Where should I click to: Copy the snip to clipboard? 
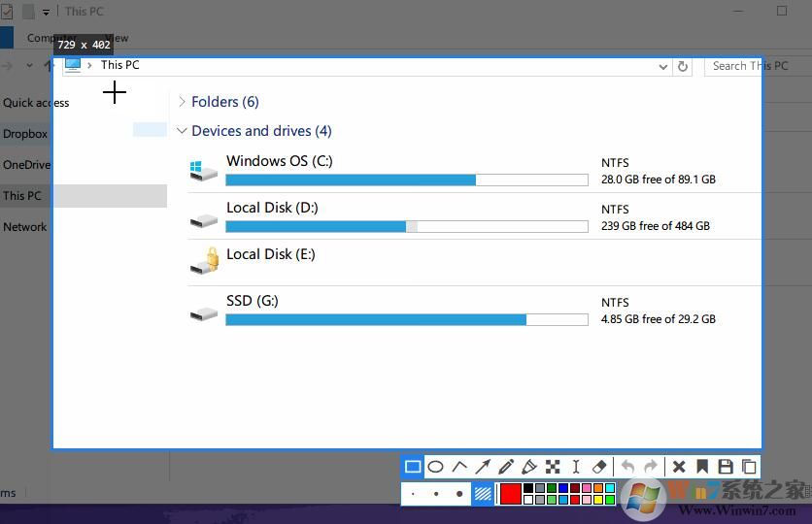(x=749, y=467)
